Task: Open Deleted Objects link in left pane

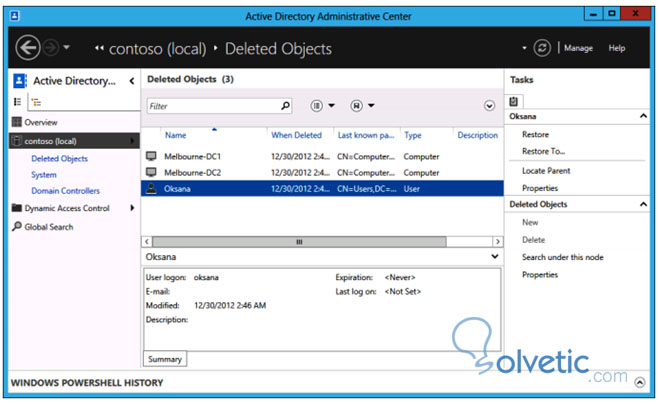Action: pos(59,158)
